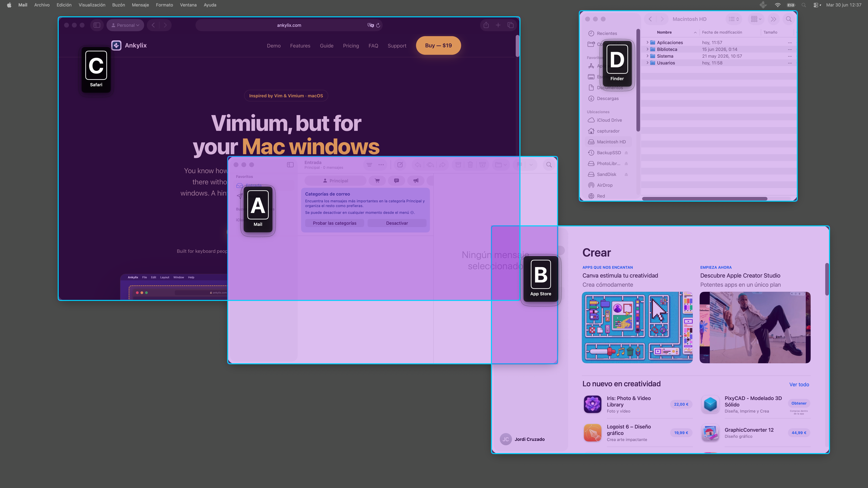
Task: Expand the Biblioteca folder
Action: [647, 49]
